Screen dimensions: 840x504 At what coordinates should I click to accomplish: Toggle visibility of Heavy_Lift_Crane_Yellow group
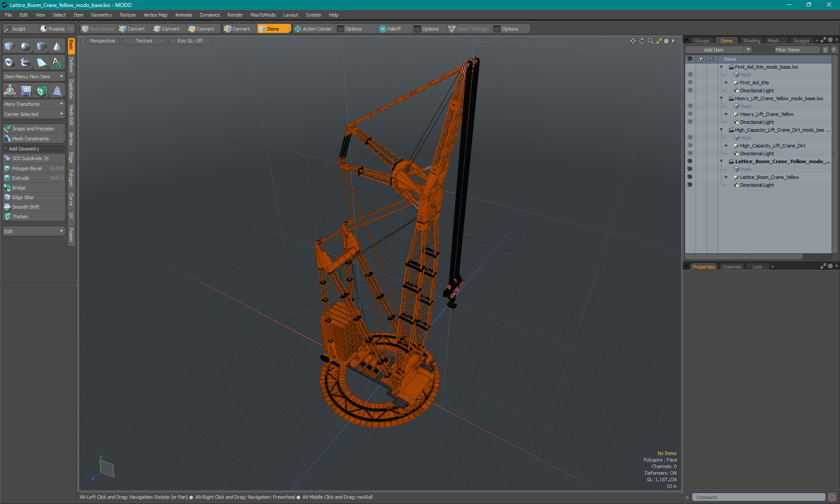[x=690, y=114]
